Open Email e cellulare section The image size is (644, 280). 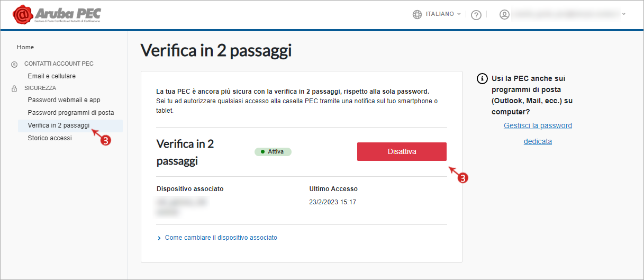(x=52, y=76)
